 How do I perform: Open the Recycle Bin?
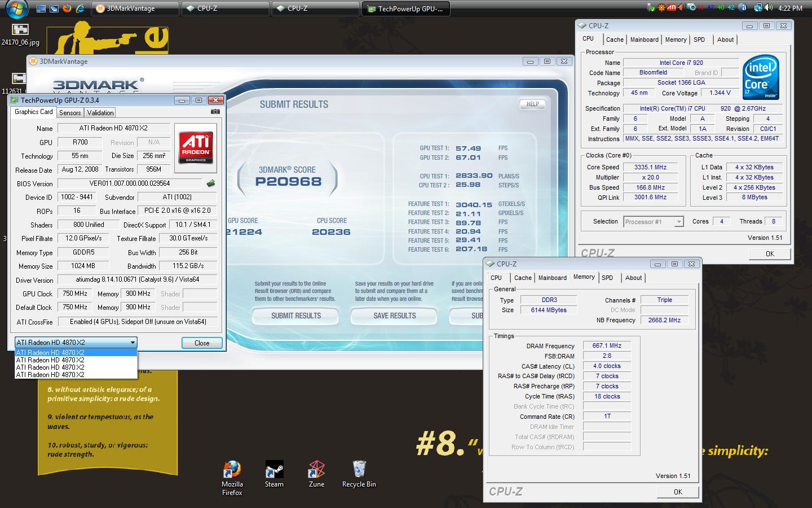click(359, 474)
